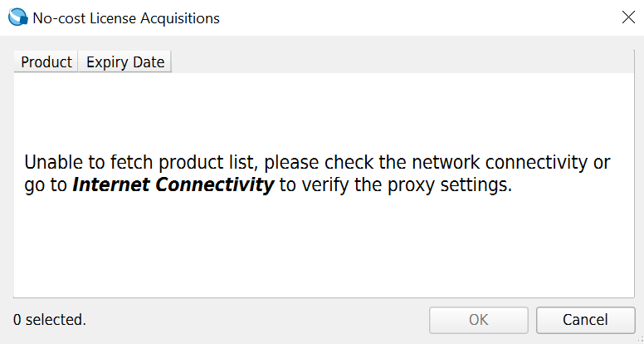The image size is (644, 344).
Task: Click the right edge of Expiry Date header
Action: pos(171,62)
